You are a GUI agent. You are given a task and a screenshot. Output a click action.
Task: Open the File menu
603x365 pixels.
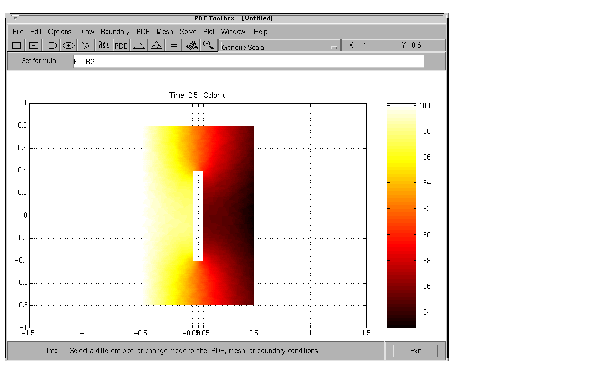18,32
